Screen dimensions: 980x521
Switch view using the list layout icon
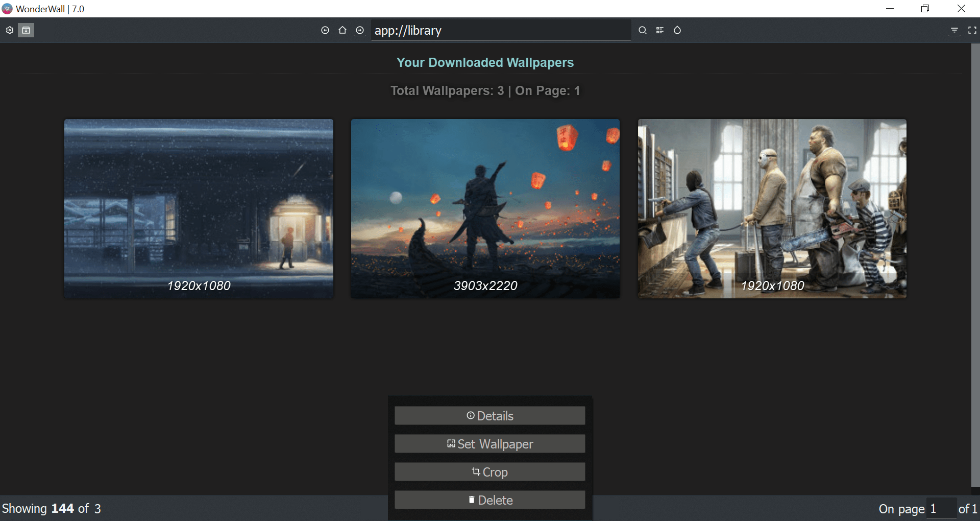click(660, 30)
